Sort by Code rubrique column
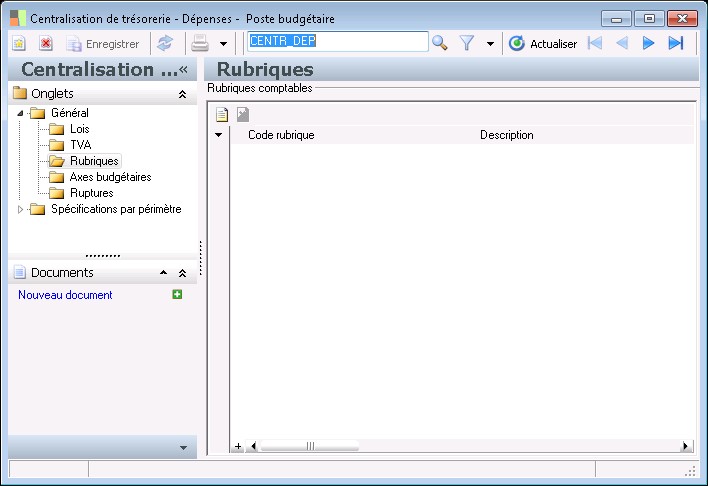Image resolution: width=708 pixels, height=486 pixels. pyautogui.click(x=281, y=135)
